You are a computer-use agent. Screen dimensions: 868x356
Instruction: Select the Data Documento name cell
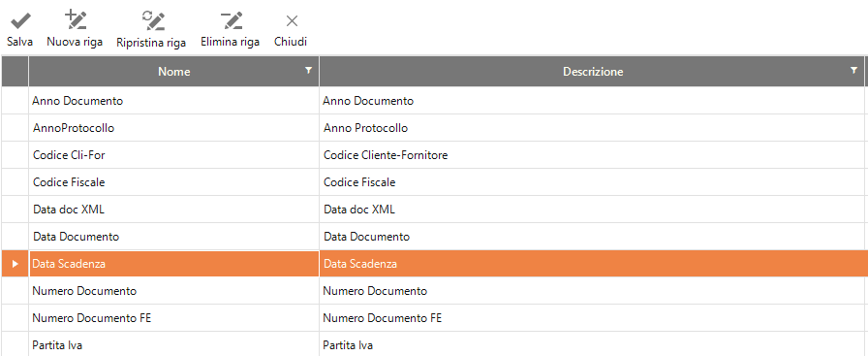click(x=173, y=237)
